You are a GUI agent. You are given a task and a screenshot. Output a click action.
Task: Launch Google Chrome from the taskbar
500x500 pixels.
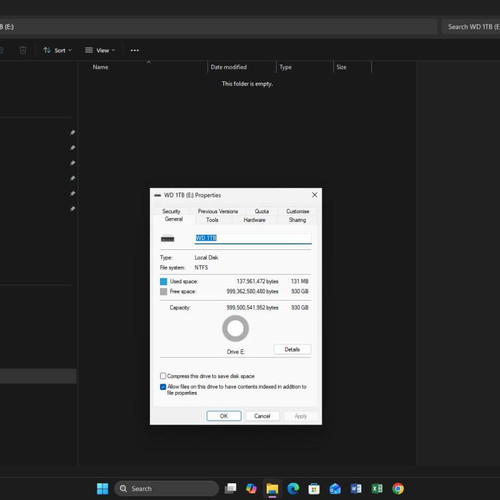point(398,489)
